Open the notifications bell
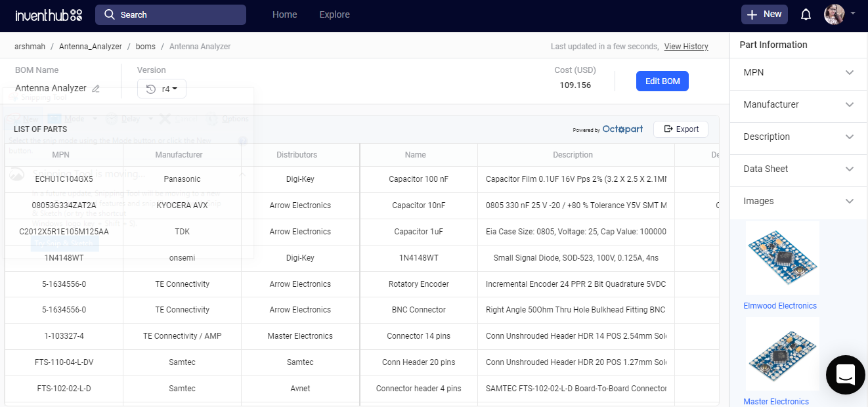 pyautogui.click(x=806, y=14)
